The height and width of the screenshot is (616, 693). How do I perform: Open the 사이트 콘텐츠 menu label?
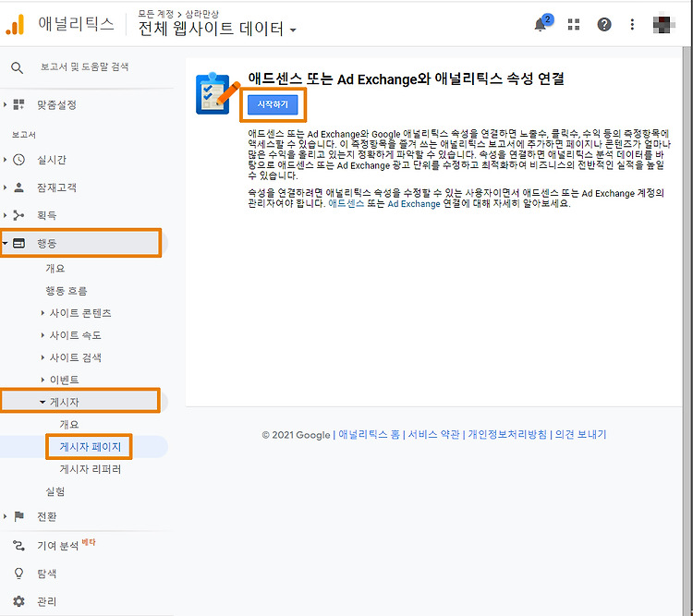80,313
